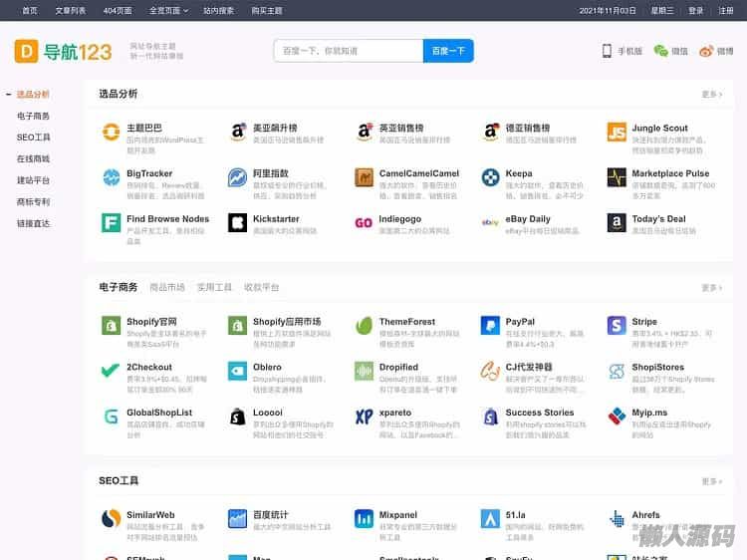Expand 更多 in 选品分析 section
The height and width of the screenshot is (560, 747).
(x=712, y=95)
